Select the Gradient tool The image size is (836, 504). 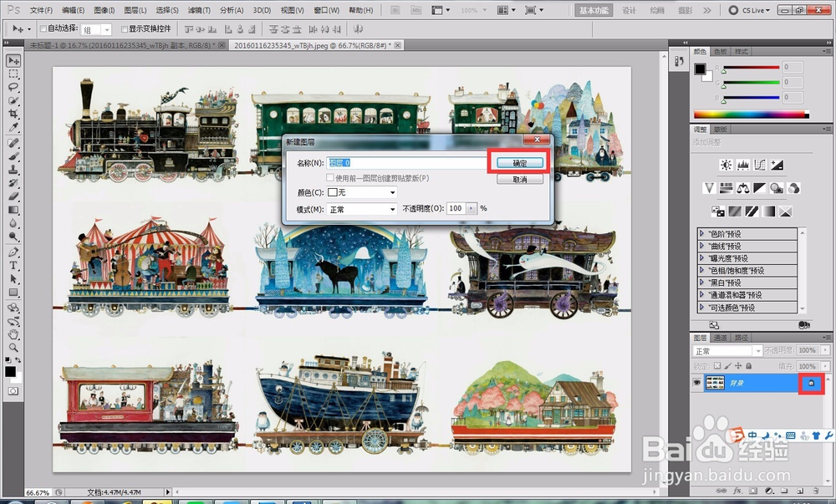(13, 210)
